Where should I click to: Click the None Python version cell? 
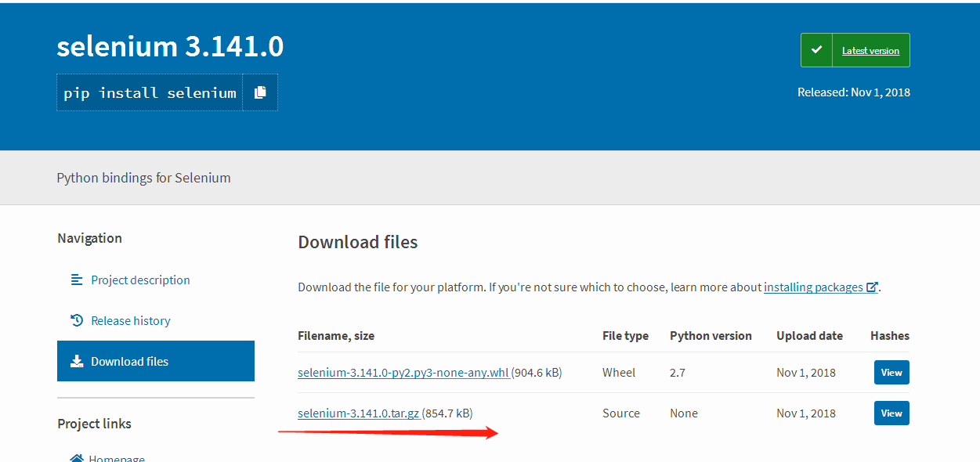point(684,413)
